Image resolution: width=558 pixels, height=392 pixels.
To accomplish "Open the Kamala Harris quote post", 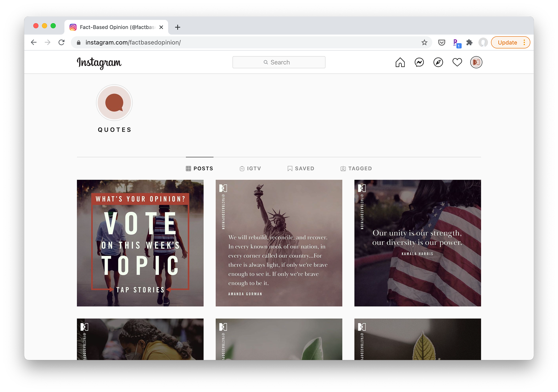I will 417,243.
